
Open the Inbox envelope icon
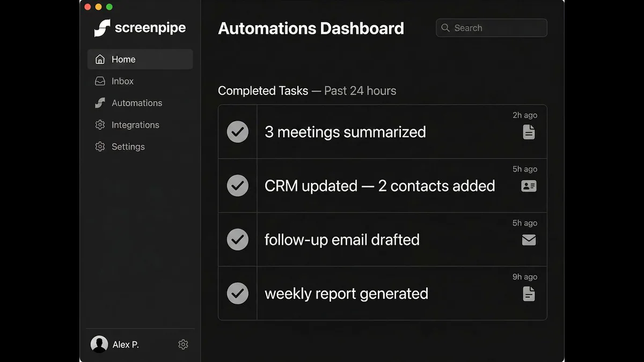[99, 81]
